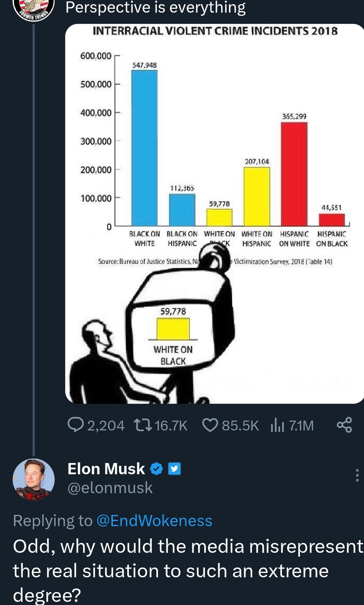364x605 pixels.
Task: Open the Elon Musk display name
Action: (x=106, y=469)
